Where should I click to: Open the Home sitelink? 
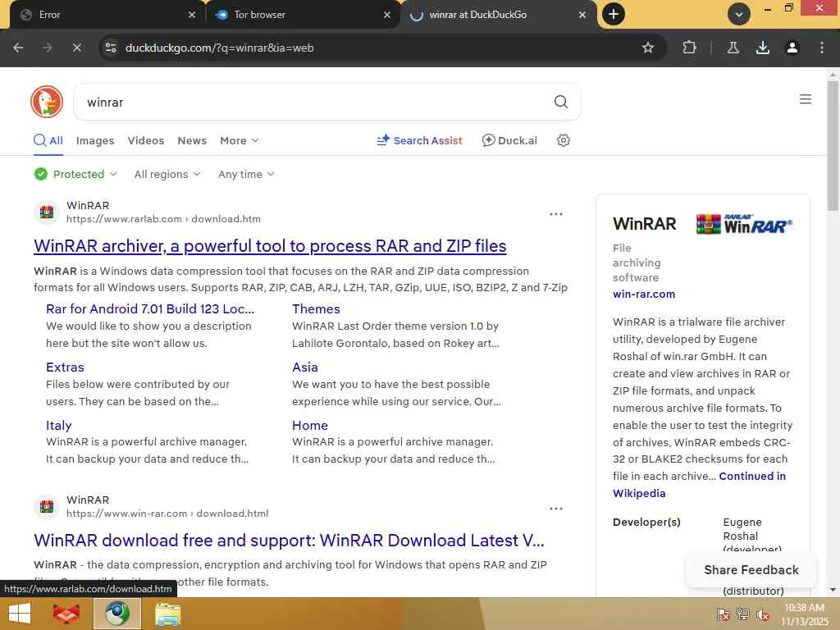pyautogui.click(x=309, y=426)
